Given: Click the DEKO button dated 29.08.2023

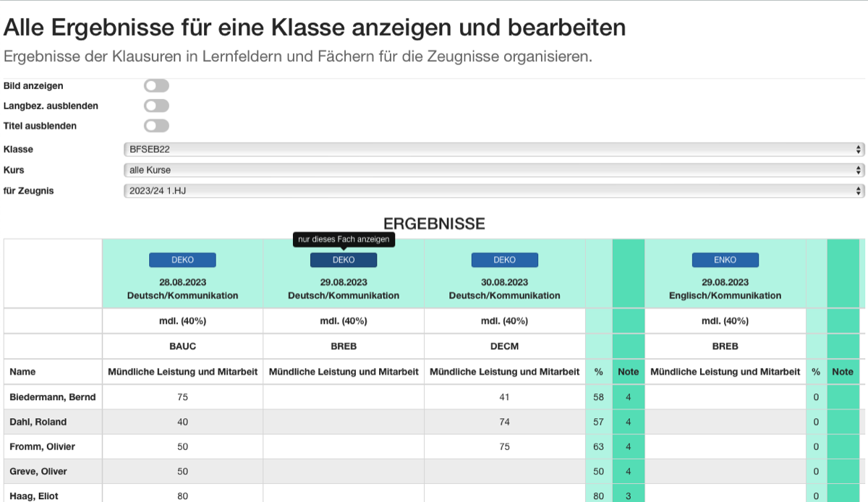Looking at the screenshot, I should pyautogui.click(x=344, y=260).
